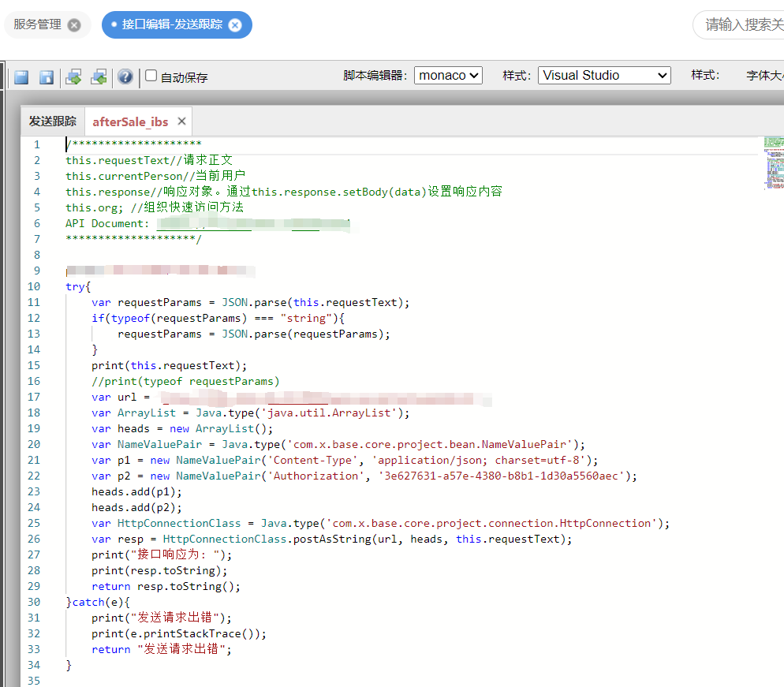Click the second floppy disk icon

click(x=47, y=77)
